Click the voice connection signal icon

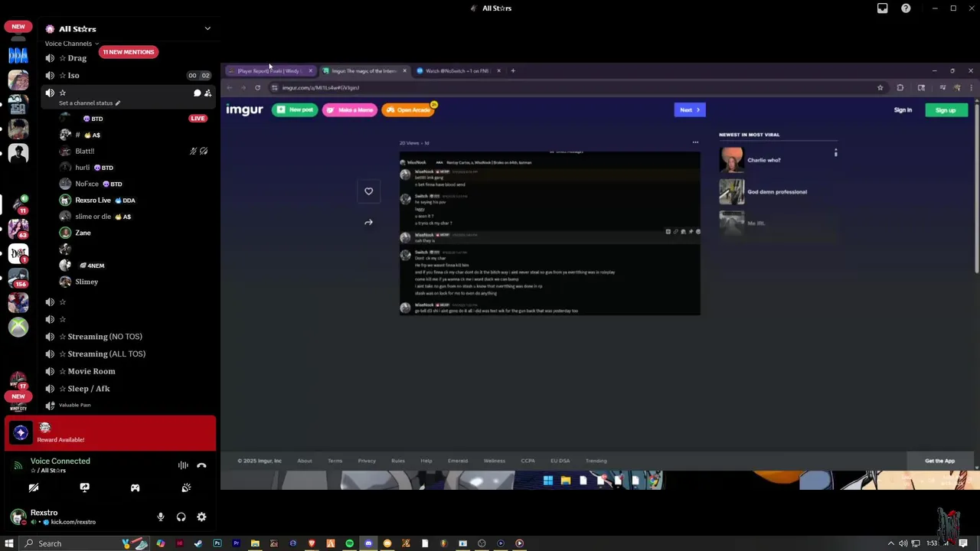[18, 465]
